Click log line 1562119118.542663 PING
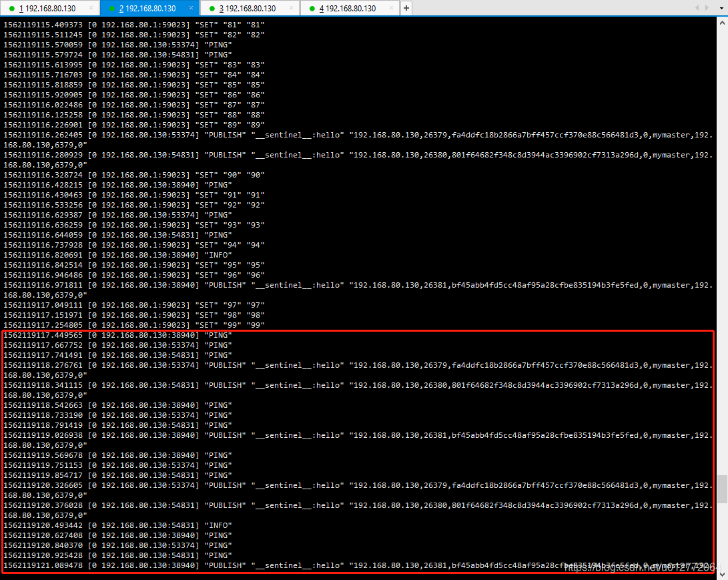Viewport: 728px width, 580px height. point(117,405)
